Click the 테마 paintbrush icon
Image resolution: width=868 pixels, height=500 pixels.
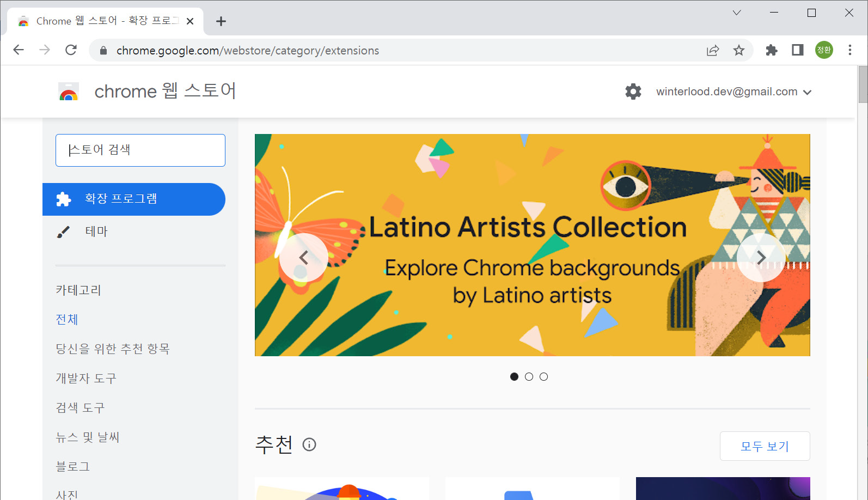(63, 232)
